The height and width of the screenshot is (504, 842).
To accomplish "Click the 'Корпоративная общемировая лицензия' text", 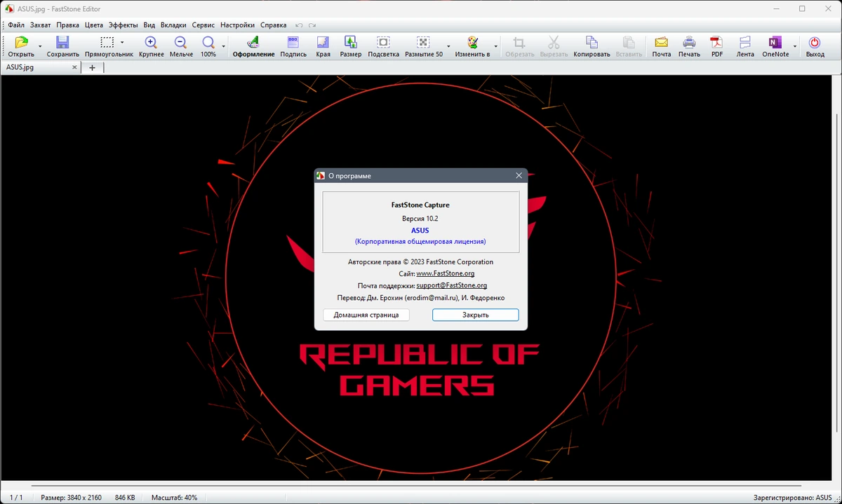I will coord(420,241).
